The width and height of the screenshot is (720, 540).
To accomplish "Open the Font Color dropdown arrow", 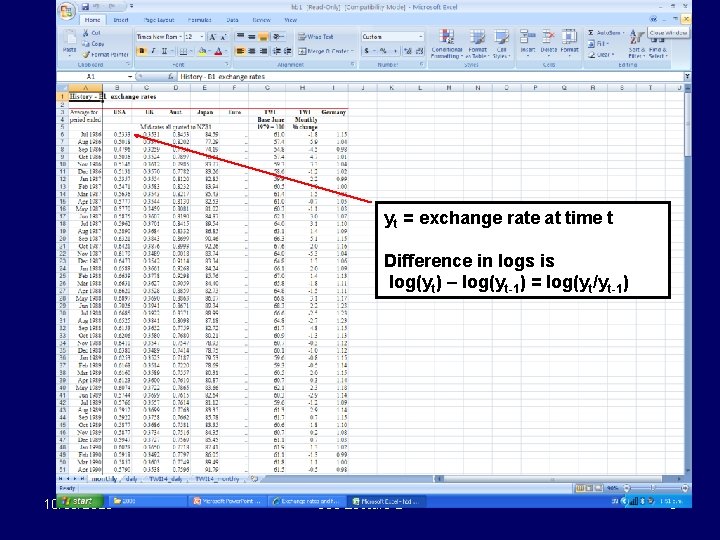I will coord(225,51).
